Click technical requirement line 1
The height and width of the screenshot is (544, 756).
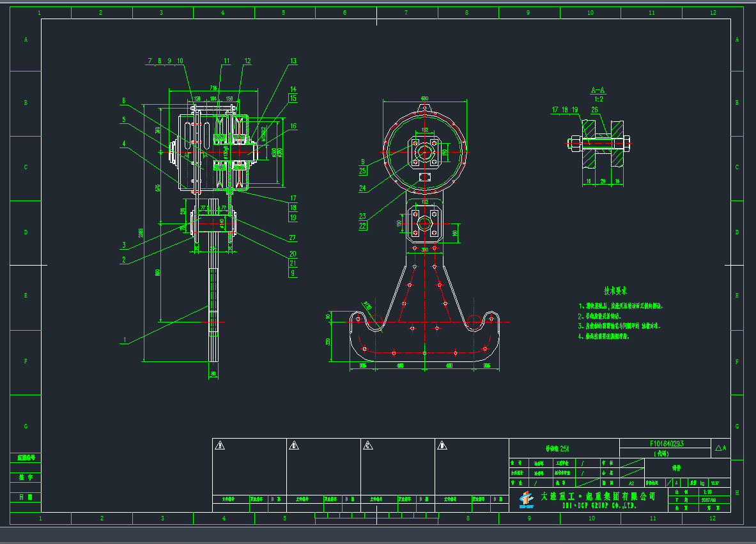(x=621, y=306)
